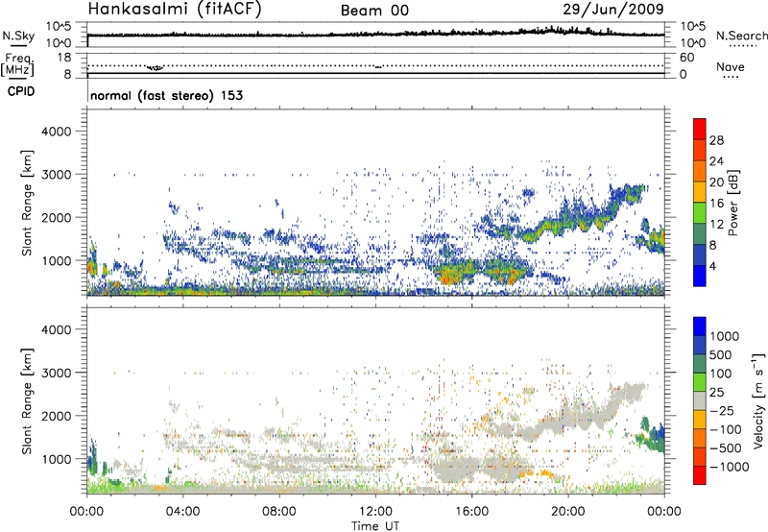The height and width of the screenshot is (532, 768).
Task: Click the '60' Nave axis value
Action: click(x=686, y=58)
